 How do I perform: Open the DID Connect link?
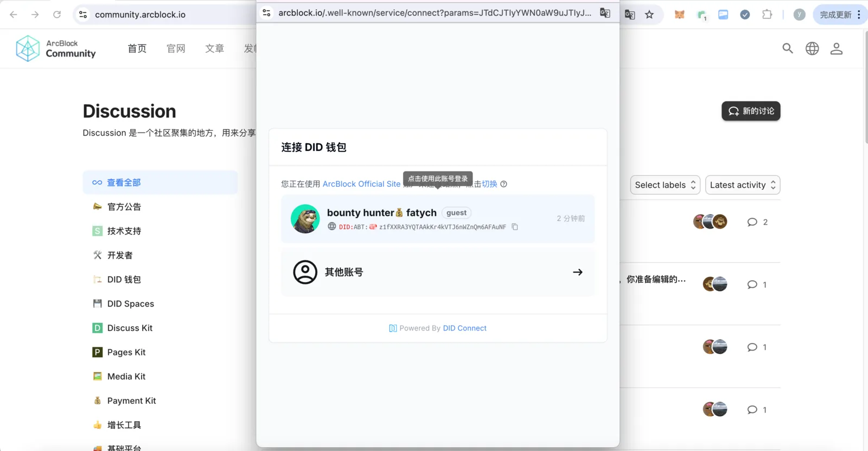pos(464,328)
